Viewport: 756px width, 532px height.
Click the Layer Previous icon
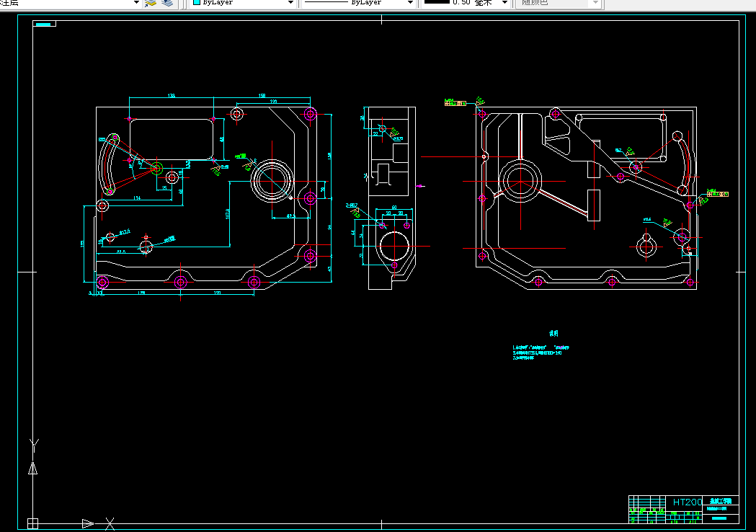(166, 3)
